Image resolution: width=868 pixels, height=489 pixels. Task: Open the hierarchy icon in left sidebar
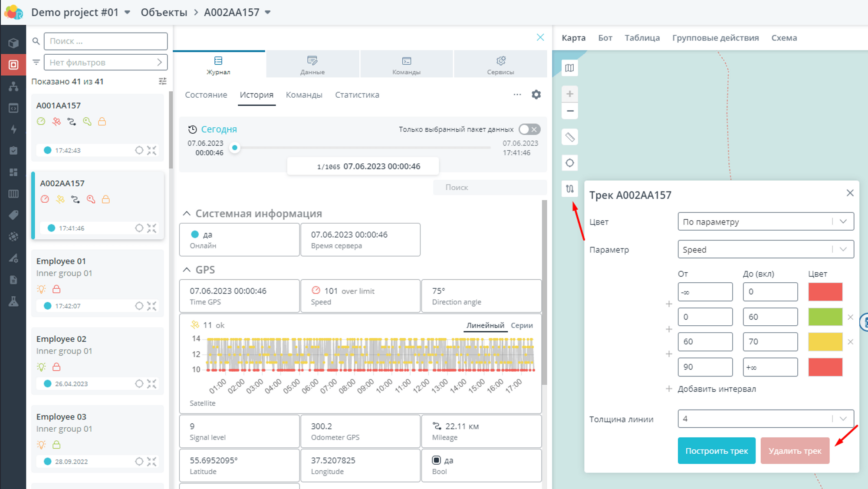click(x=13, y=86)
